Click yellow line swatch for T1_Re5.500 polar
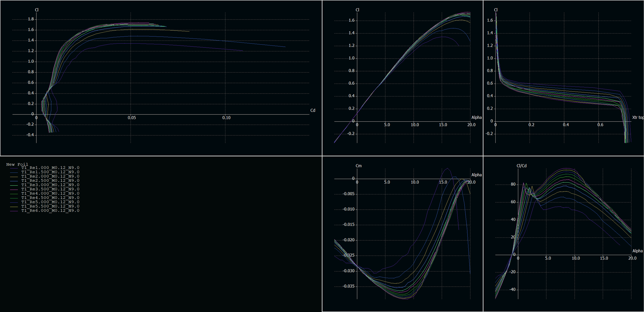This screenshot has height=312, width=644. 14,207
